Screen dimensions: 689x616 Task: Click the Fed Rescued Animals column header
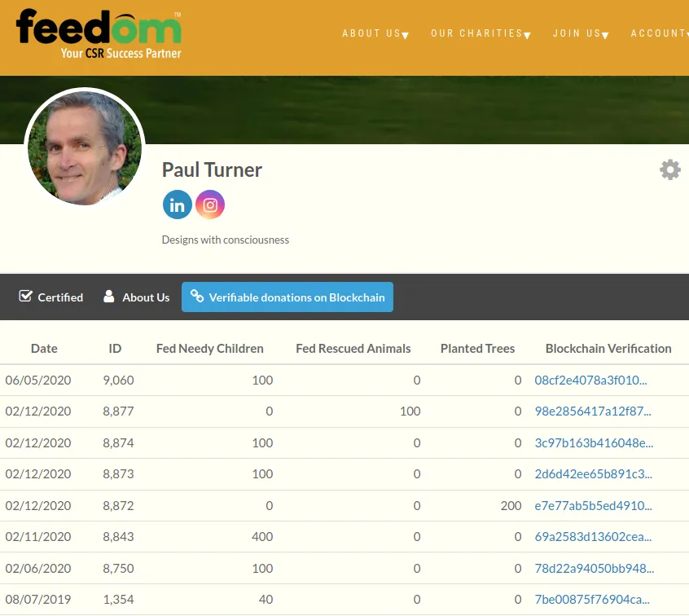coord(353,349)
